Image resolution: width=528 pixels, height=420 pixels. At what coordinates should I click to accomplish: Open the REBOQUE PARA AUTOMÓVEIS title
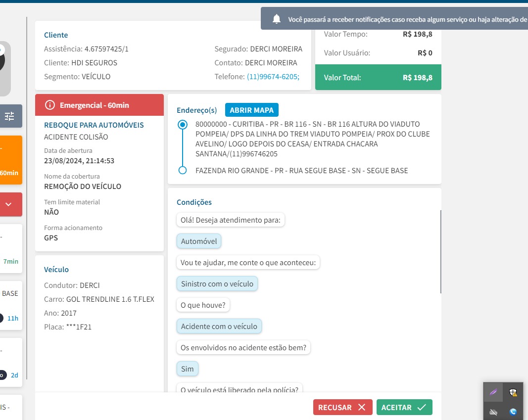point(94,125)
